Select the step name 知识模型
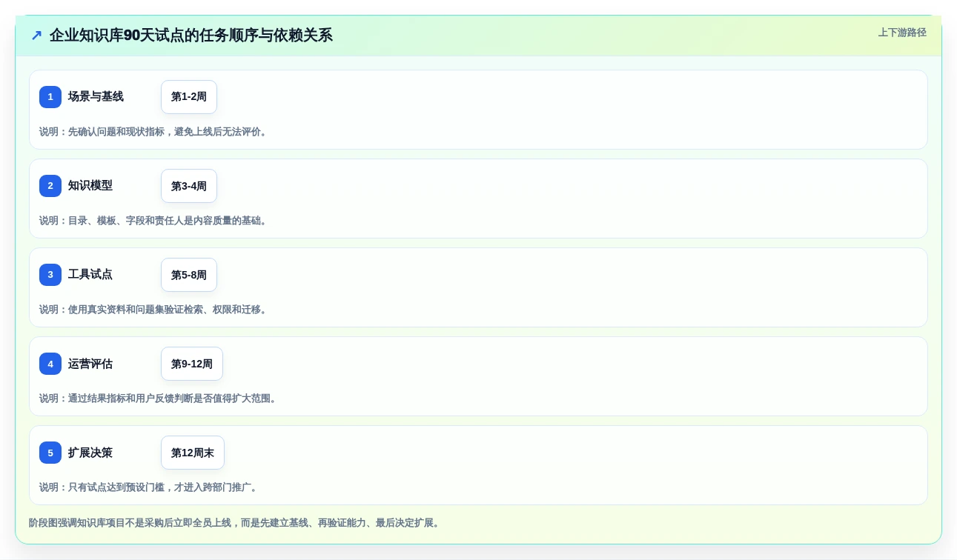The image size is (957, 560). tap(90, 186)
